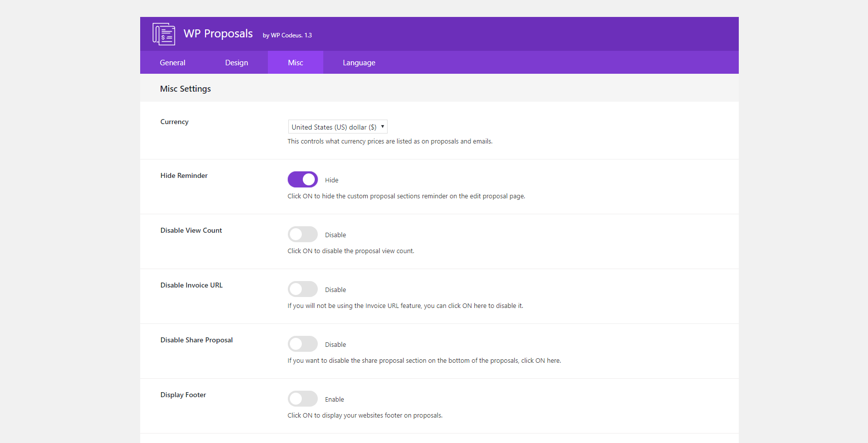
Task: Open the Currency dropdown
Action: (338, 127)
